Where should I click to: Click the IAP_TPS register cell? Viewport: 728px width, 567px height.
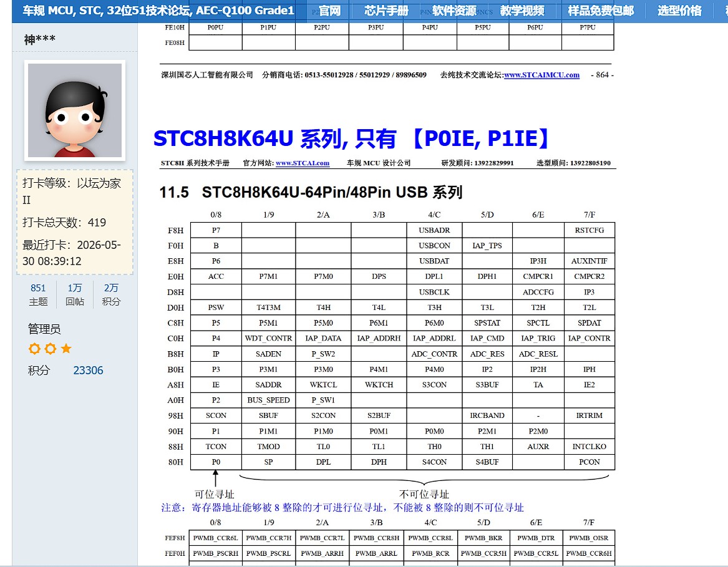pyautogui.click(x=487, y=246)
